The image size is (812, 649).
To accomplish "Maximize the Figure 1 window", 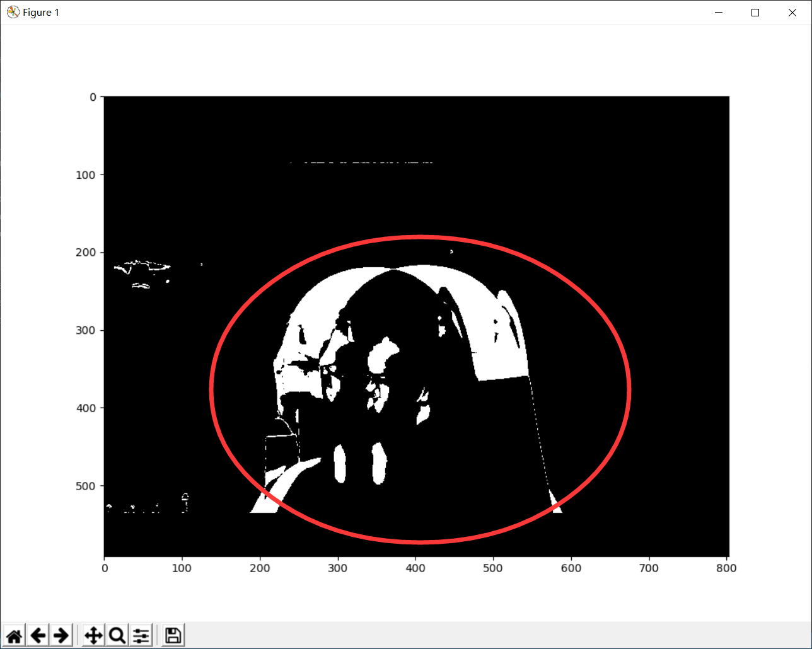I will point(755,12).
